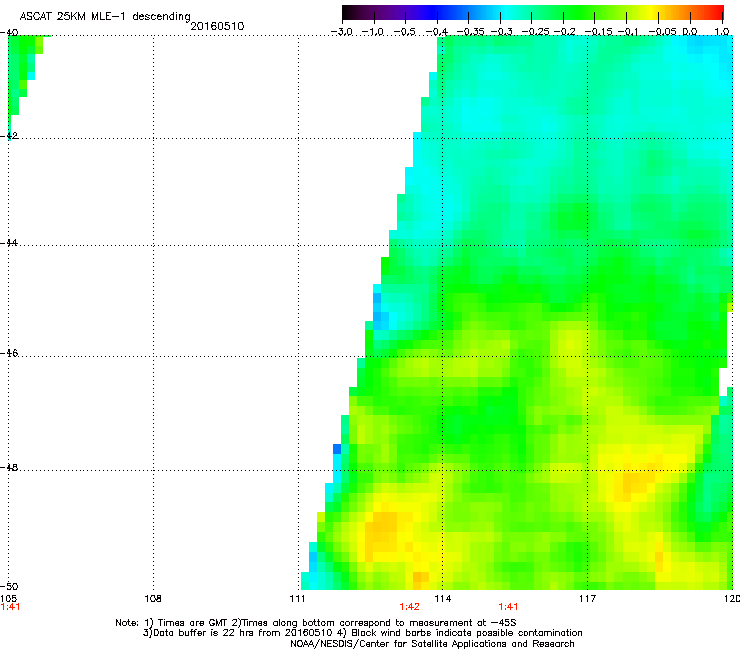Click the longitude label '117'
The image size is (740, 650).
click(x=587, y=599)
